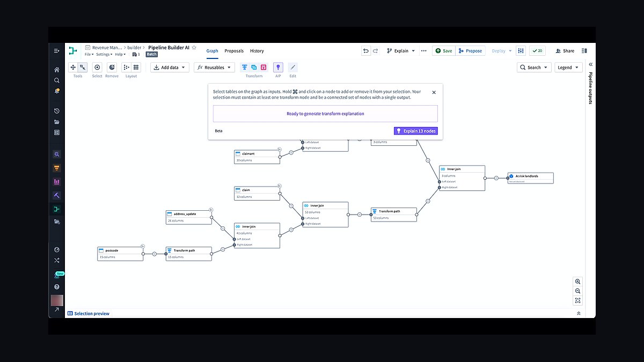Open the three-dot more options menu
This screenshot has height=362, width=644.
coord(424,51)
